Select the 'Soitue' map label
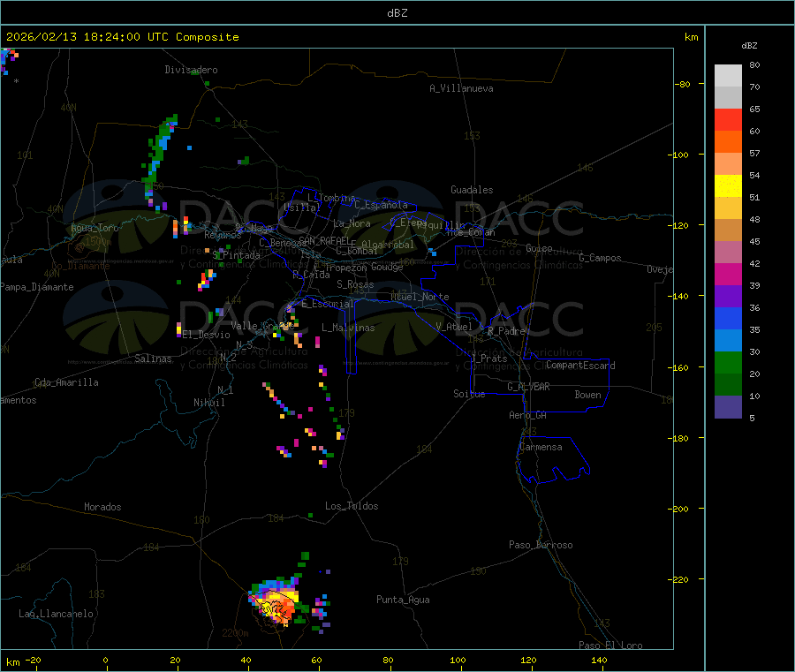This screenshot has height=672, width=795. [469, 394]
